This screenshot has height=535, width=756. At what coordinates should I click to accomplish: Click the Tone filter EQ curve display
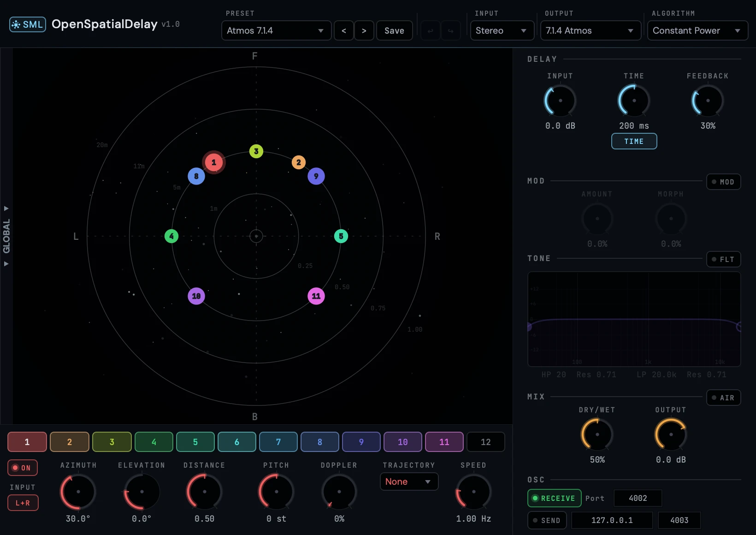634,319
